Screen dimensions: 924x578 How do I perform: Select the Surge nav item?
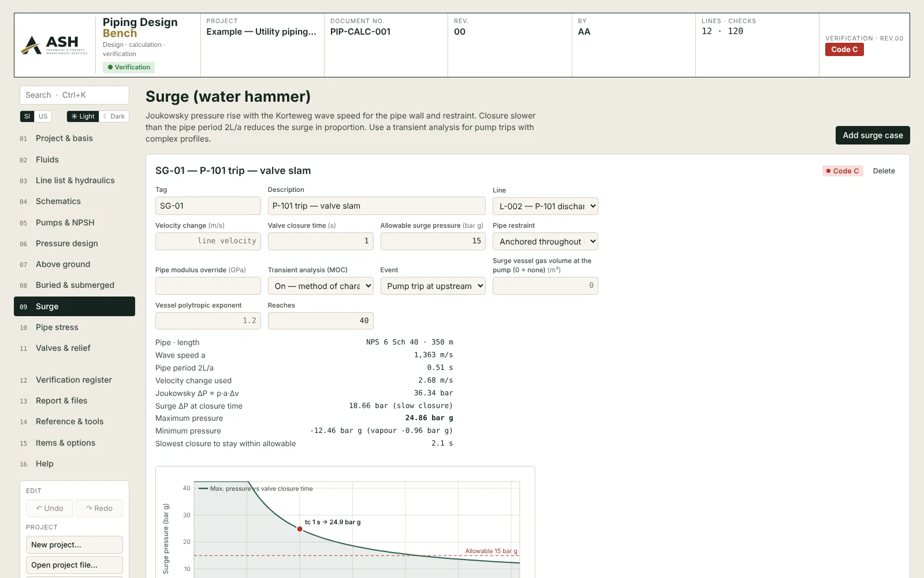point(74,306)
